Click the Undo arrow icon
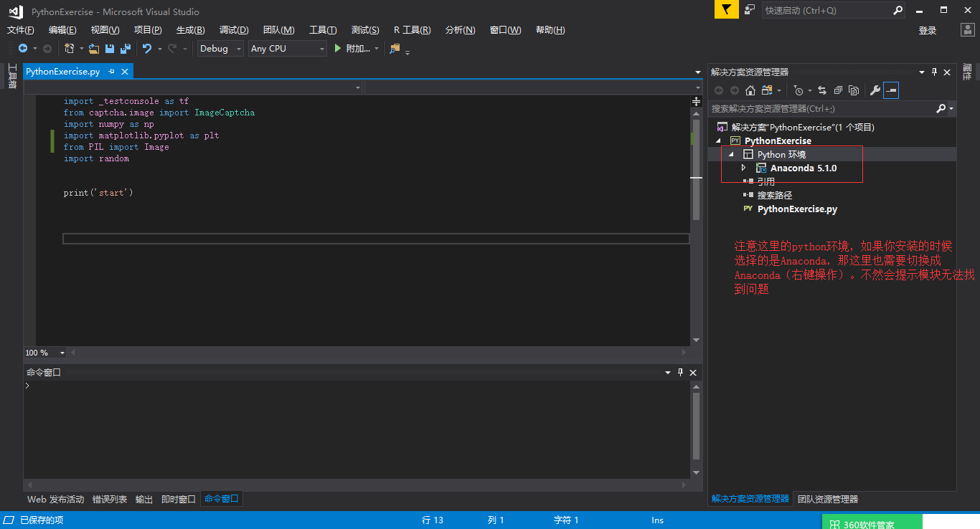Image resolution: width=980 pixels, height=529 pixels. click(147, 49)
